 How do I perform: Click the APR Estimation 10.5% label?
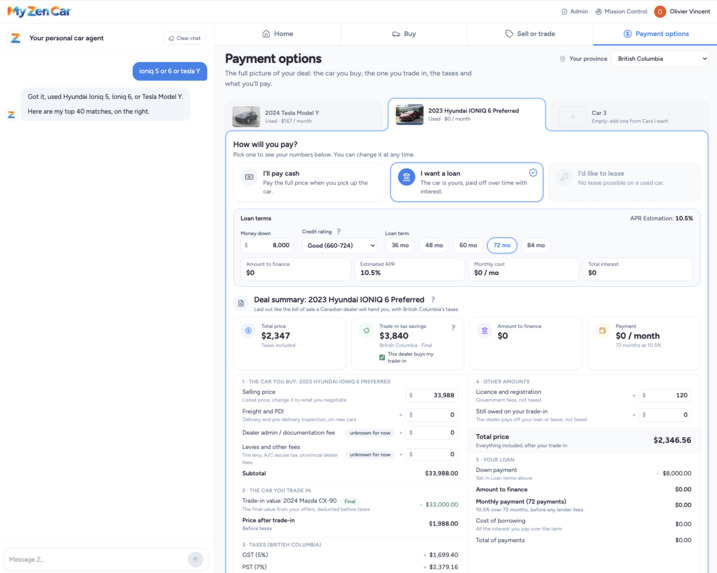click(661, 219)
